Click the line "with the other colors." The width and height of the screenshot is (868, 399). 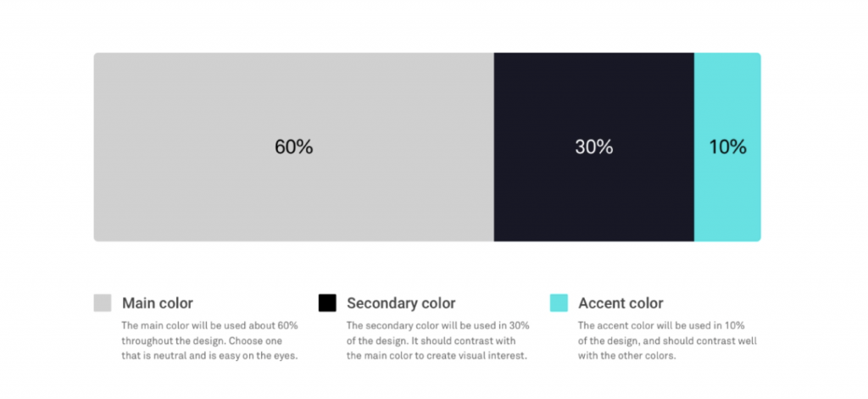click(627, 356)
